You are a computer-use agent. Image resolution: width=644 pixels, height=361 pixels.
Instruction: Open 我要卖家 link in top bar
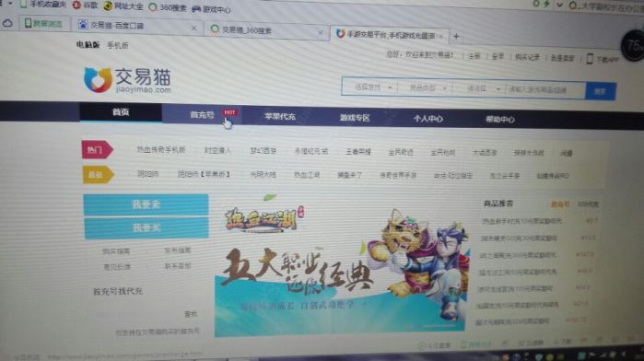click(562, 58)
